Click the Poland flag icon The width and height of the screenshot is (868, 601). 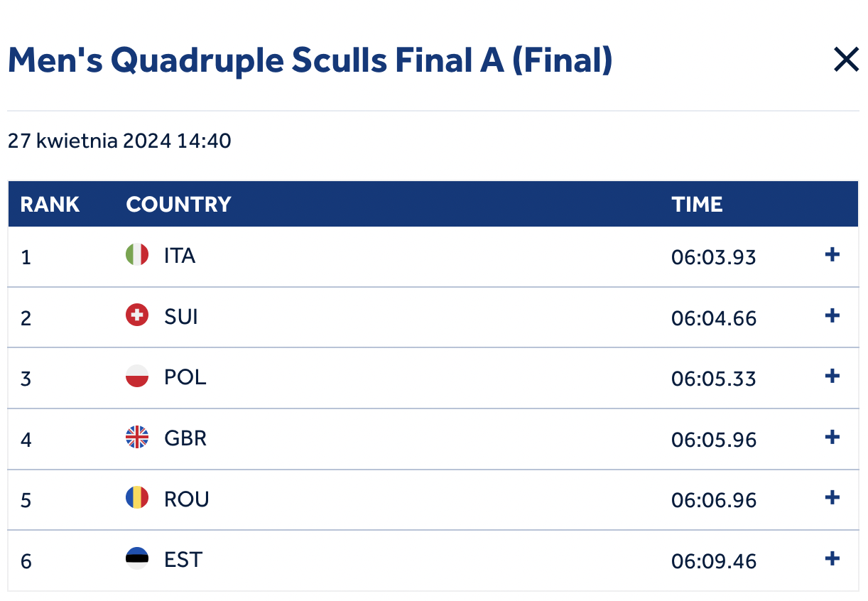pos(137,376)
